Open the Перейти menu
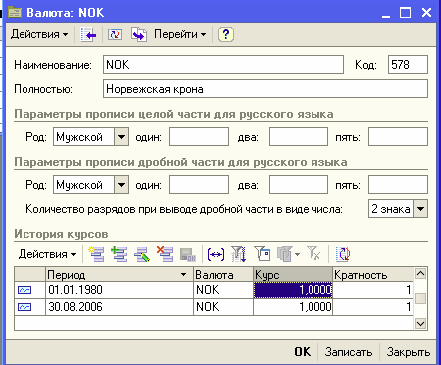This screenshot has height=365, width=441. coord(180,34)
